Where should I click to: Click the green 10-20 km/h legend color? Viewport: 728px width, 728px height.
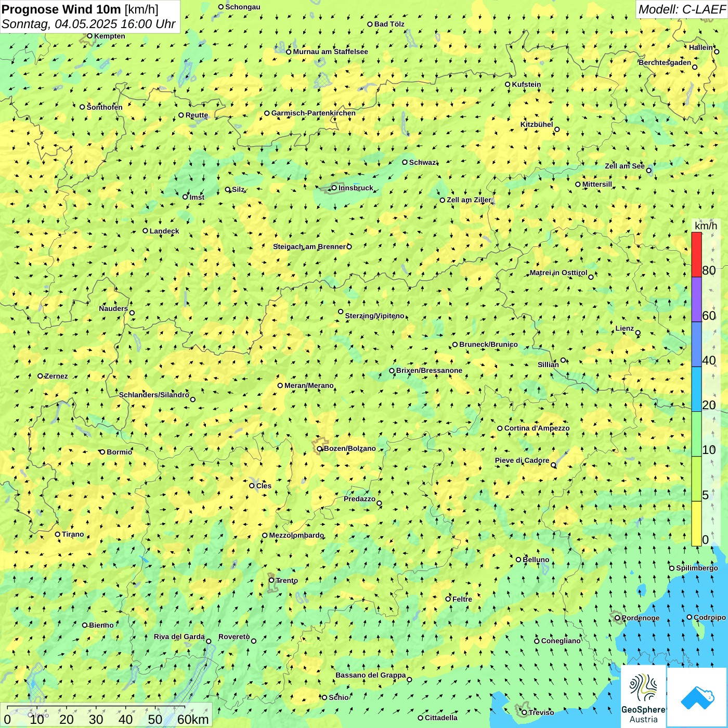[696, 434]
